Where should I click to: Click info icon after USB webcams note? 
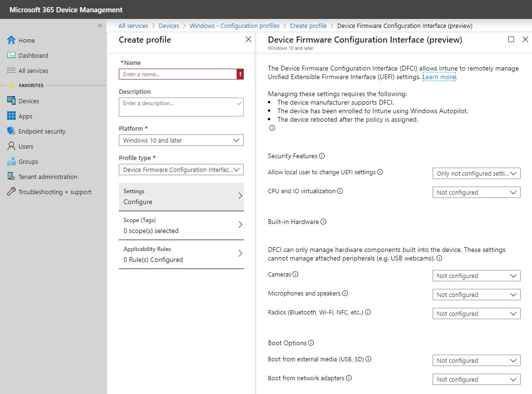439,258
